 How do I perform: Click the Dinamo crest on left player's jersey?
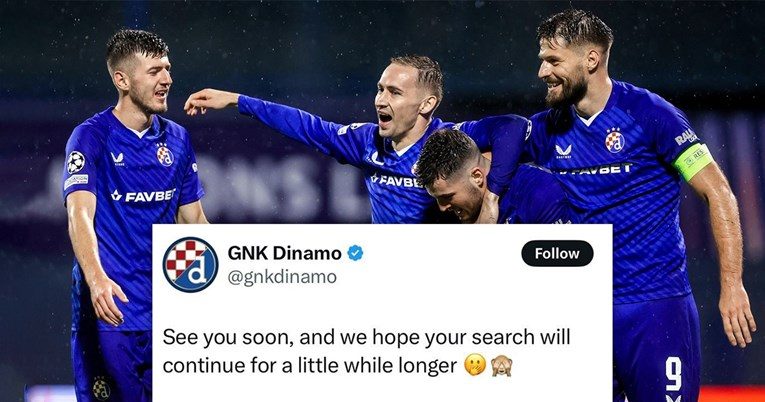coord(165,155)
